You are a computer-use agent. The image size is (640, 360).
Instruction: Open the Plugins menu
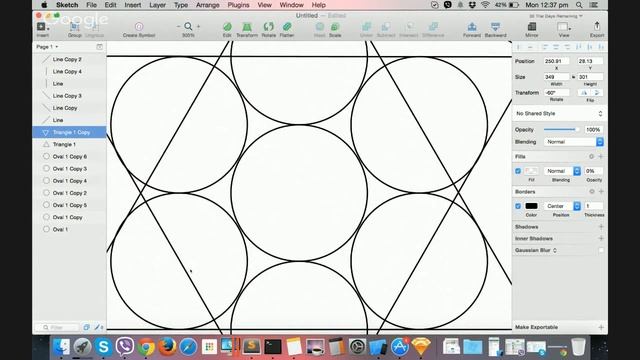(x=238, y=5)
